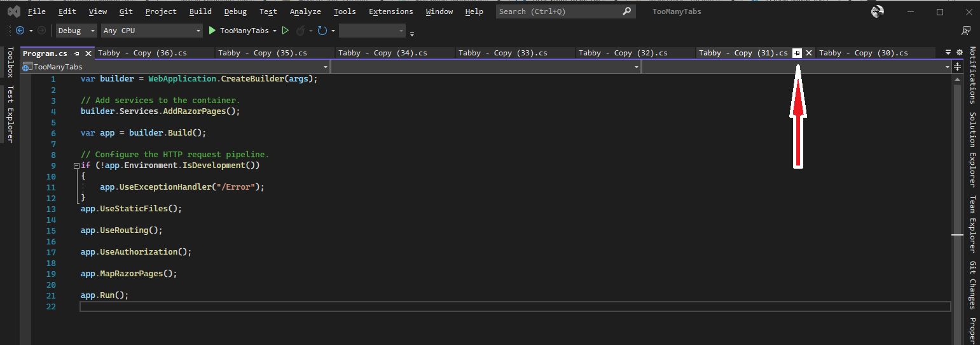
Task: Open the Solution Explorer side panel
Action: click(x=972, y=150)
